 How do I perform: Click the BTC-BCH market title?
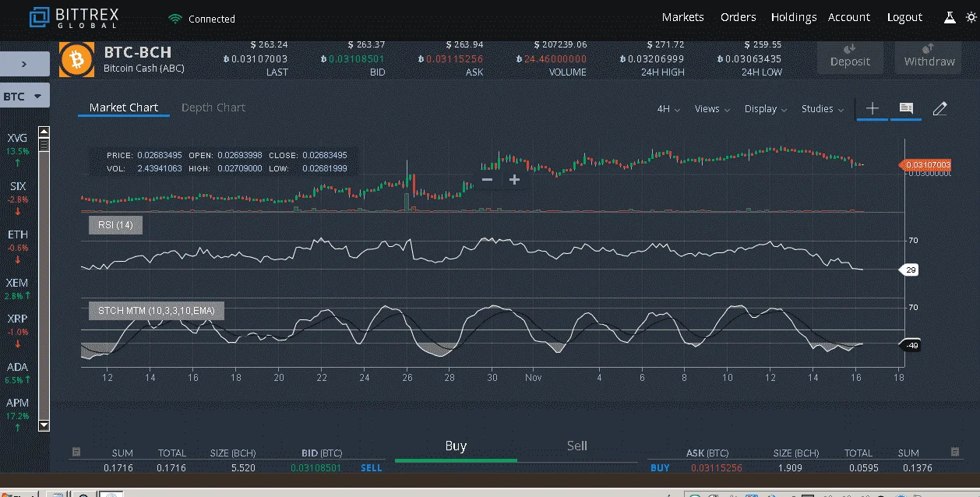point(137,53)
